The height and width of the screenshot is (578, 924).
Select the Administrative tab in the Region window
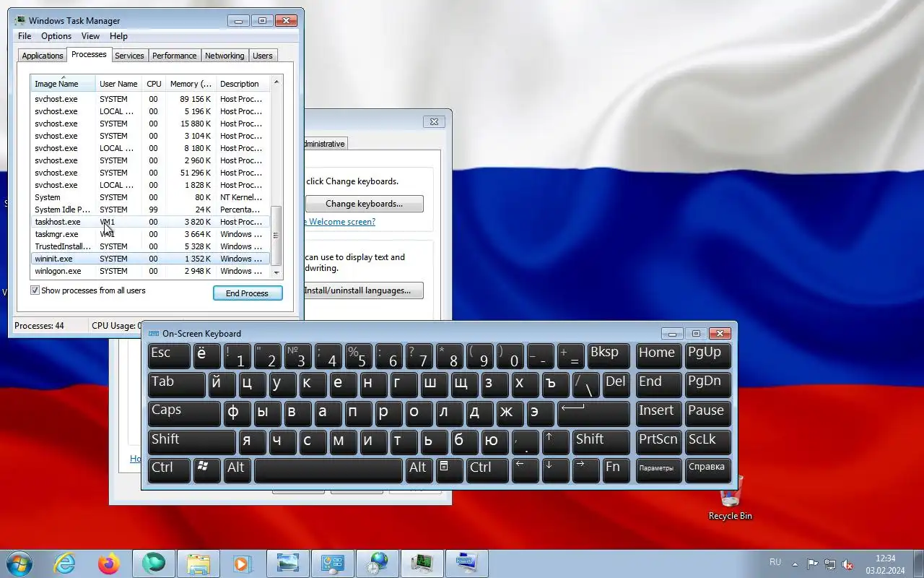click(x=325, y=144)
